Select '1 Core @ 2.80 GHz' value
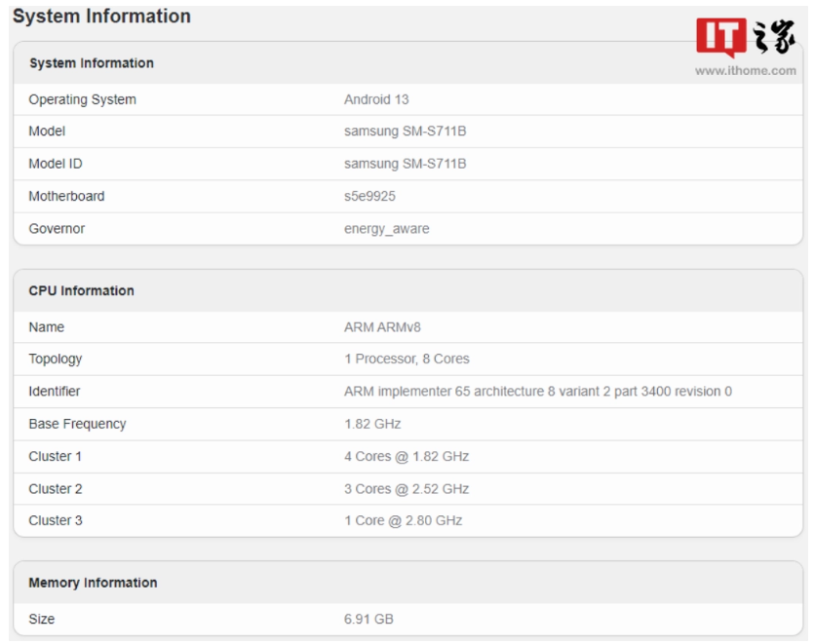 pos(404,521)
